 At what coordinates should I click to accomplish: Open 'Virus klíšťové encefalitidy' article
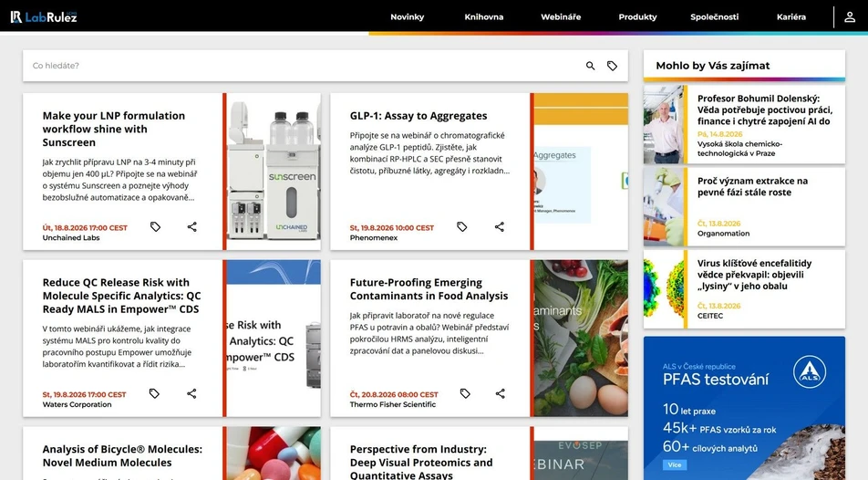coord(754,275)
